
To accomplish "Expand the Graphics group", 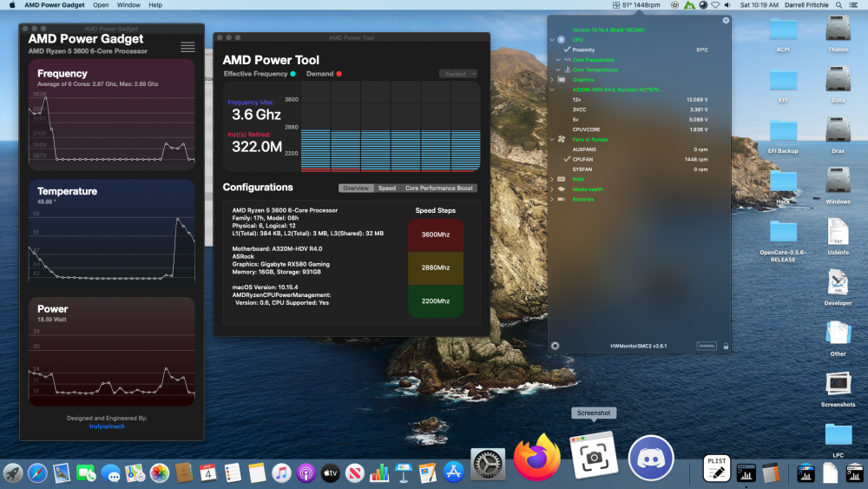I will 552,80.
